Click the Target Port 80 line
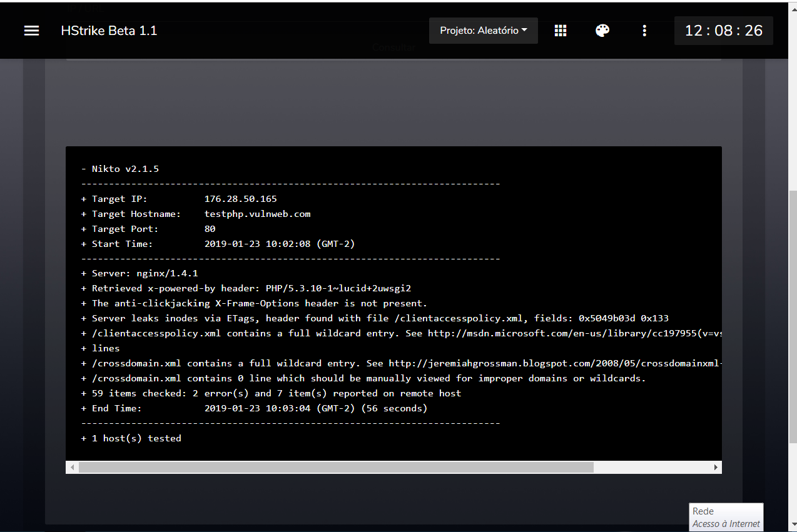Image resolution: width=797 pixels, height=532 pixels. (x=148, y=229)
